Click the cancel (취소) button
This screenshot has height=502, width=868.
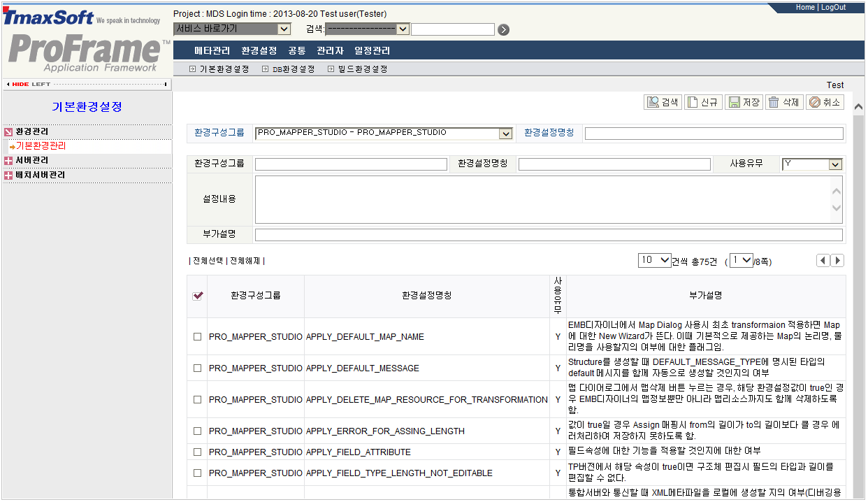[825, 102]
